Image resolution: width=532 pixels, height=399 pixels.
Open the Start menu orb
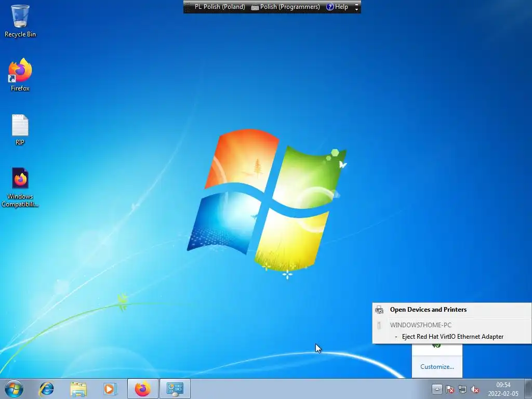click(x=14, y=389)
